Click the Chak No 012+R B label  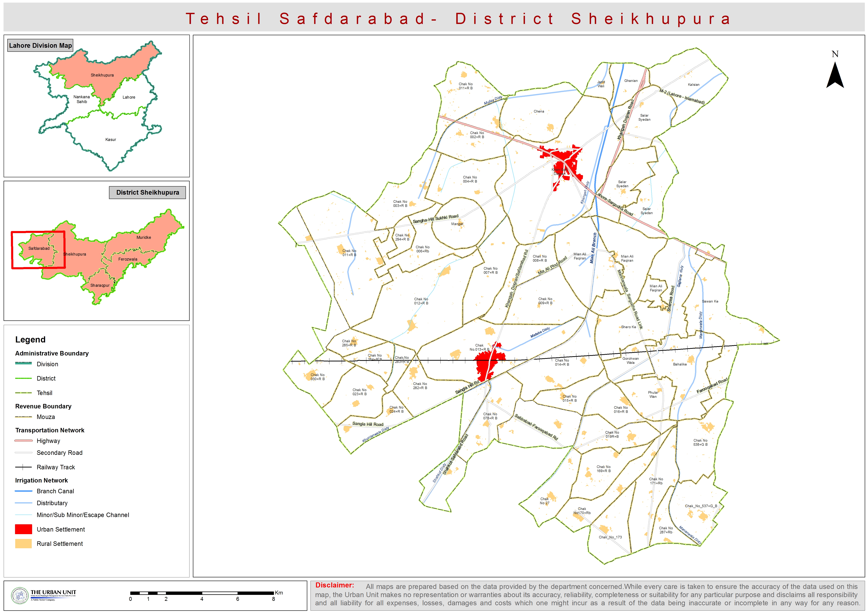click(x=421, y=301)
